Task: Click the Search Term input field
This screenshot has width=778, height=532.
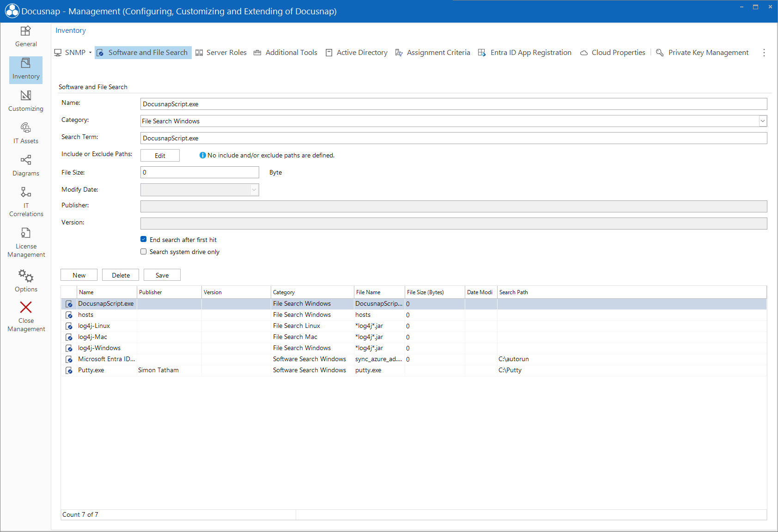Action: [x=454, y=138]
